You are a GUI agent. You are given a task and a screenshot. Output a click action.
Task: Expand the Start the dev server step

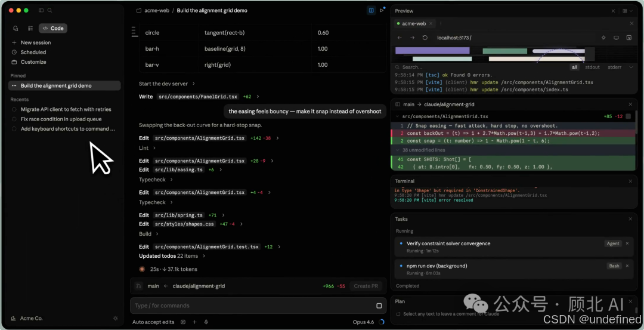[167, 84]
